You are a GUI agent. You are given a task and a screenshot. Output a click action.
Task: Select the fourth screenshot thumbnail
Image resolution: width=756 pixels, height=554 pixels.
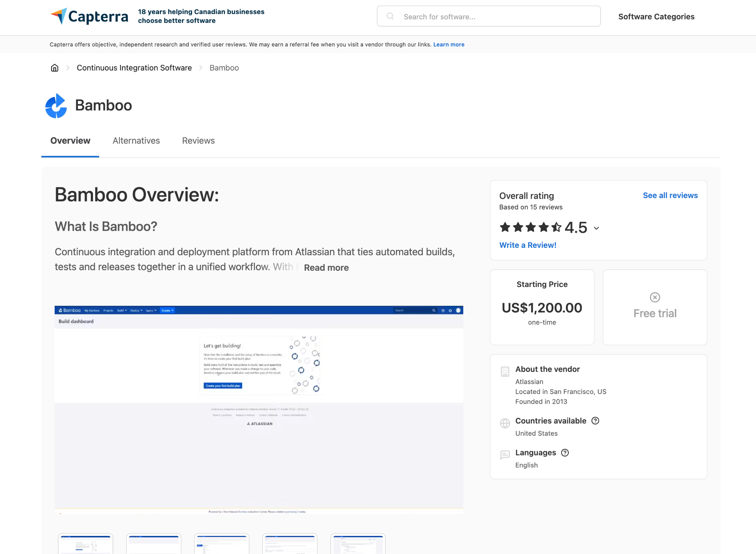coord(290,544)
